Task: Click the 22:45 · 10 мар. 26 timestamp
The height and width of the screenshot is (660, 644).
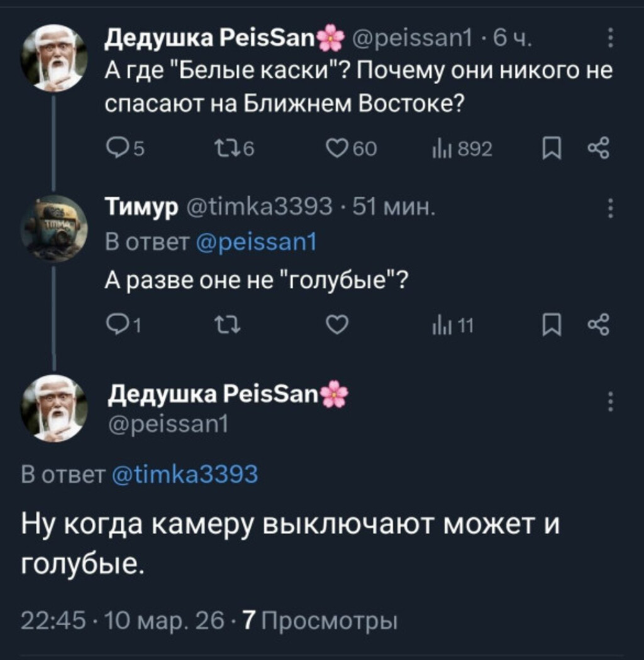Action: pos(123,622)
